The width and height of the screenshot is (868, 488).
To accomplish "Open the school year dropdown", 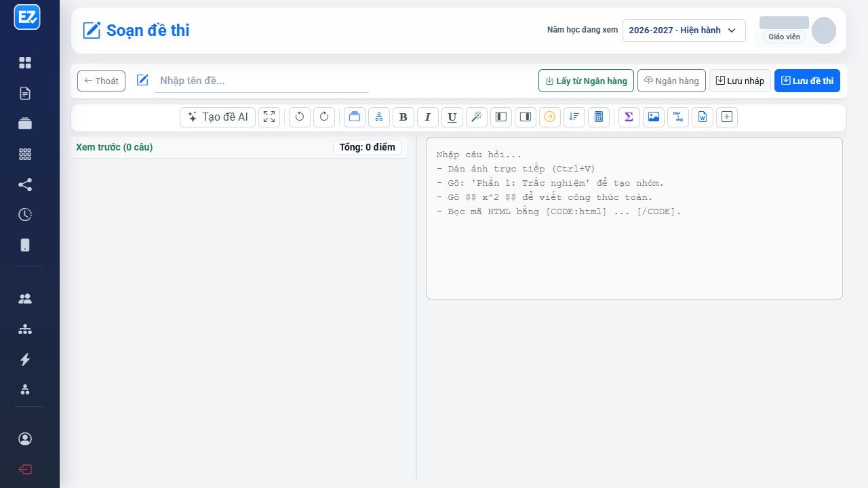I will [684, 30].
